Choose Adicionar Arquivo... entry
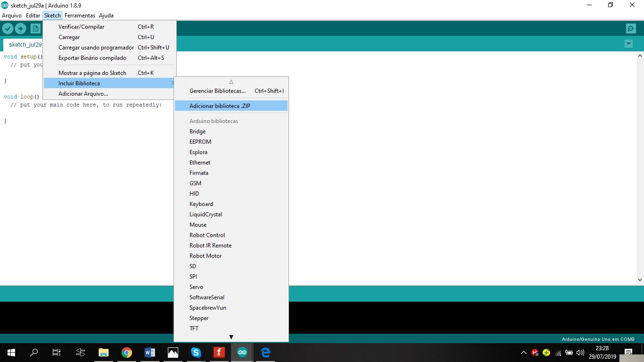644x362 pixels. click(x=110, y=94)
